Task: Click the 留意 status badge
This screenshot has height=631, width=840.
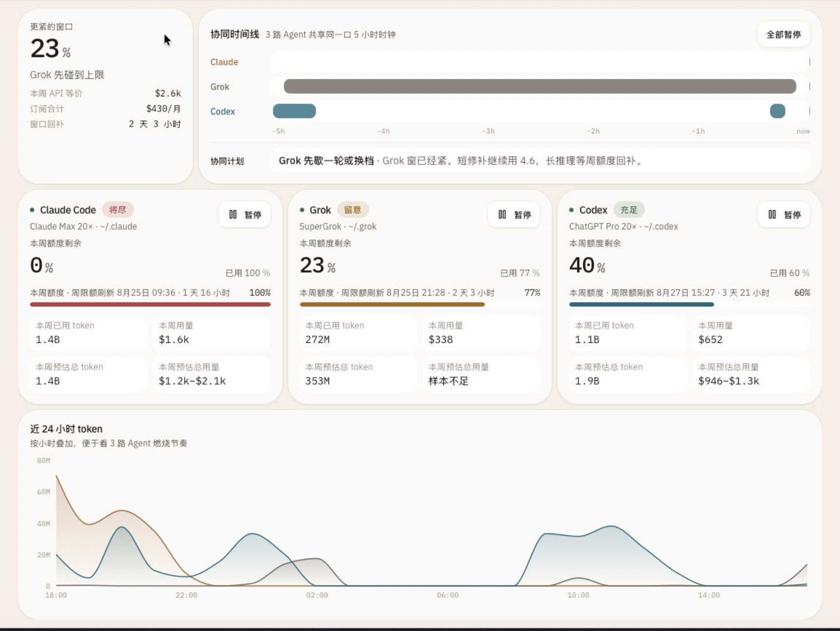Action: click(x=353, y=210)
